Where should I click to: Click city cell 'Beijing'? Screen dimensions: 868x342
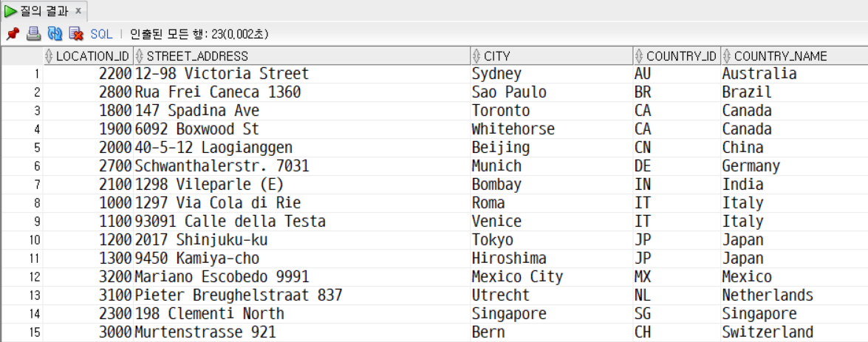point(551,148)
